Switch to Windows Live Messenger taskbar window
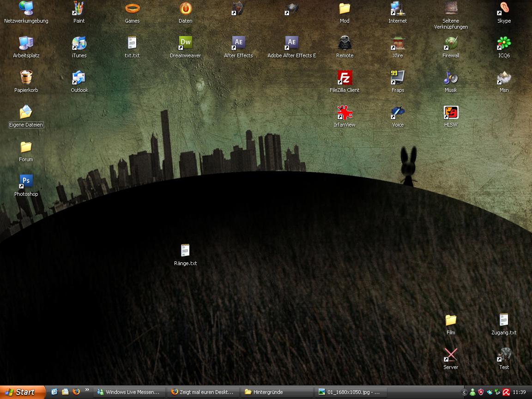The width and height of the screenshot is (532, 399). [x=129, y=392]
